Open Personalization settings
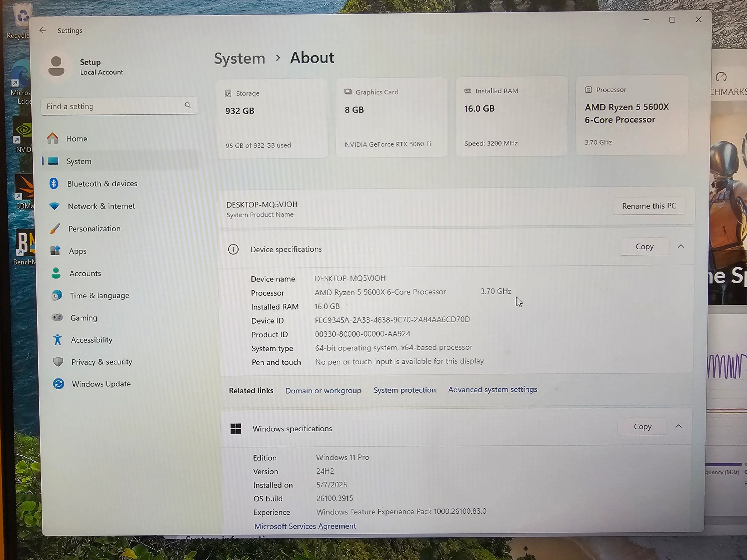The width and height of the screenshot is (747, 560). tap(94, 228)
